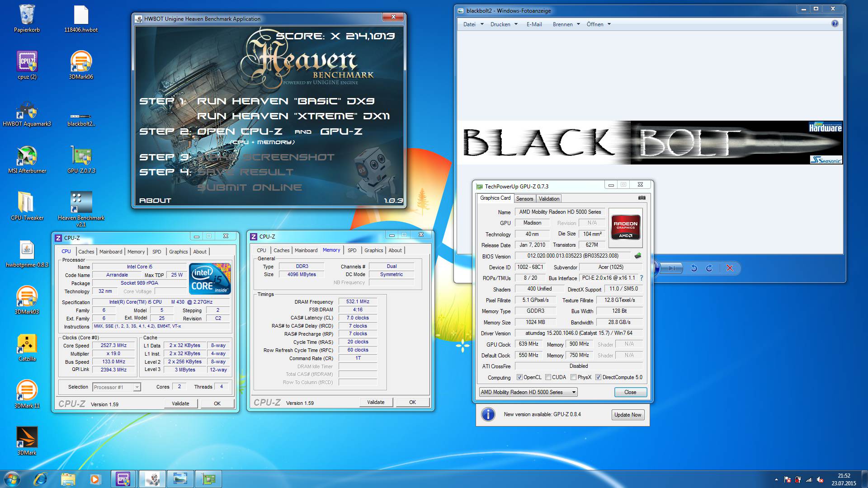This screenshot has height=488, width=868.
Task: Click the volume icon in system tray
Action: [x=820, y=479]
